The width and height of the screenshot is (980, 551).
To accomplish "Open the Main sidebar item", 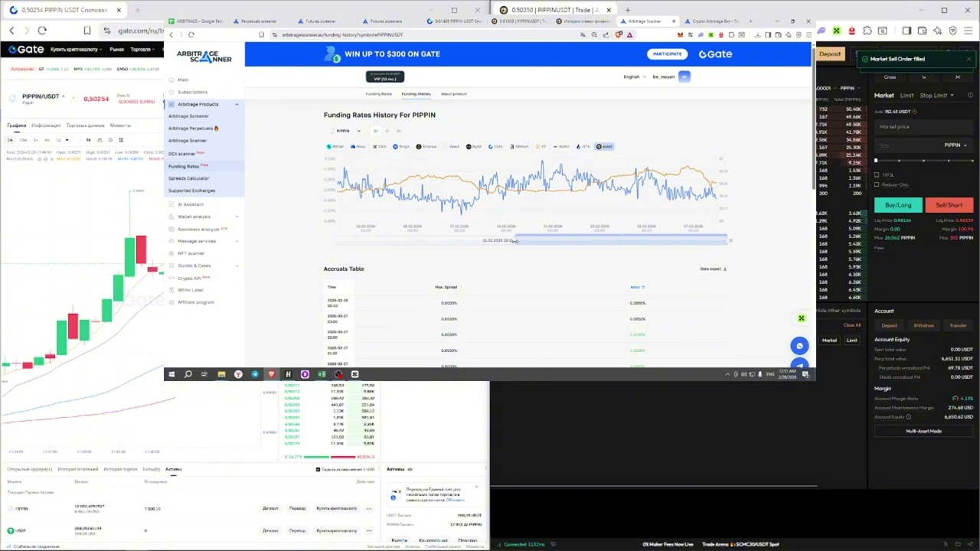I will [183, 80].
